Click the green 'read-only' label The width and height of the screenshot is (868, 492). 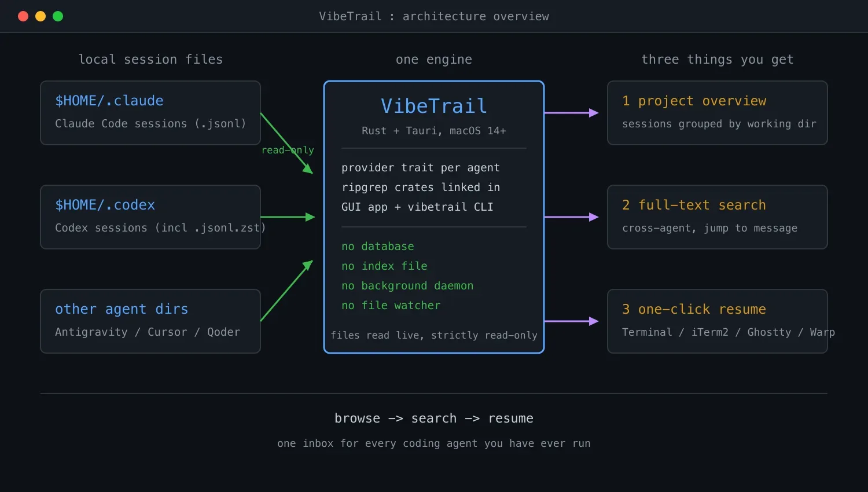coord(288,150)
